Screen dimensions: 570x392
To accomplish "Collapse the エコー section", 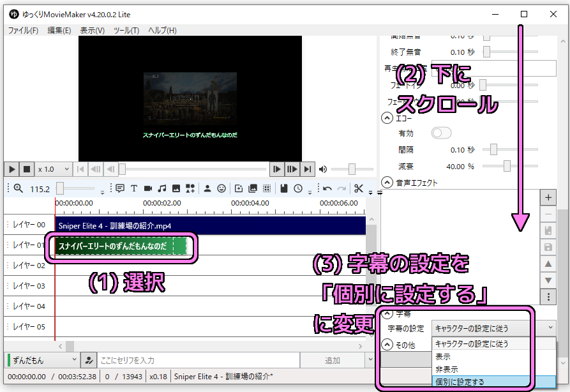I will (387, 118).
